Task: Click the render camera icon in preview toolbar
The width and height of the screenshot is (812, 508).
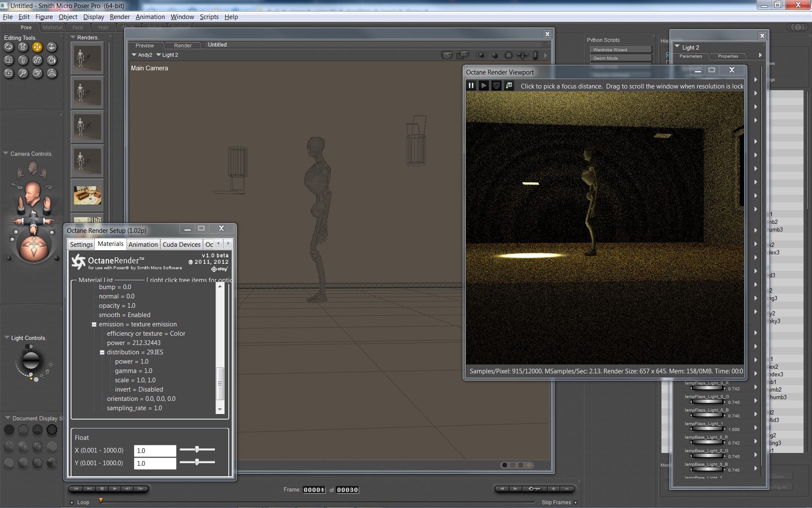Action: (447, 55)
